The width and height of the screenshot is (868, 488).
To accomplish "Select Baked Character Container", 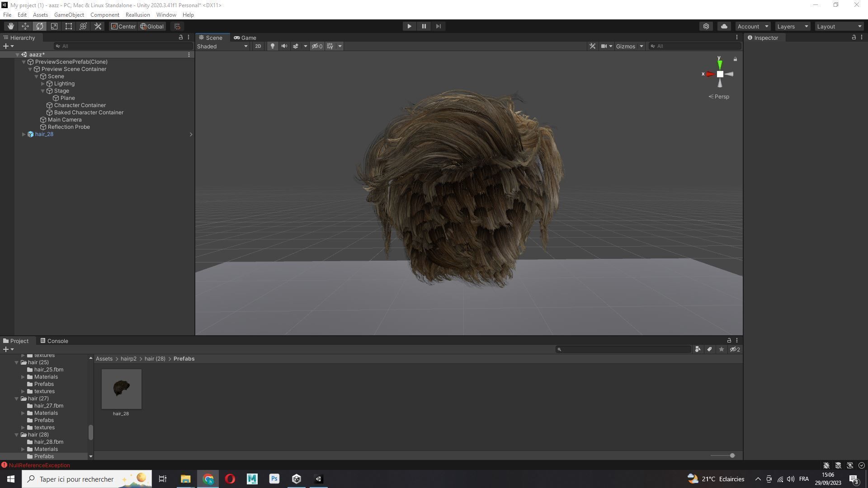I will coord(89,113).
